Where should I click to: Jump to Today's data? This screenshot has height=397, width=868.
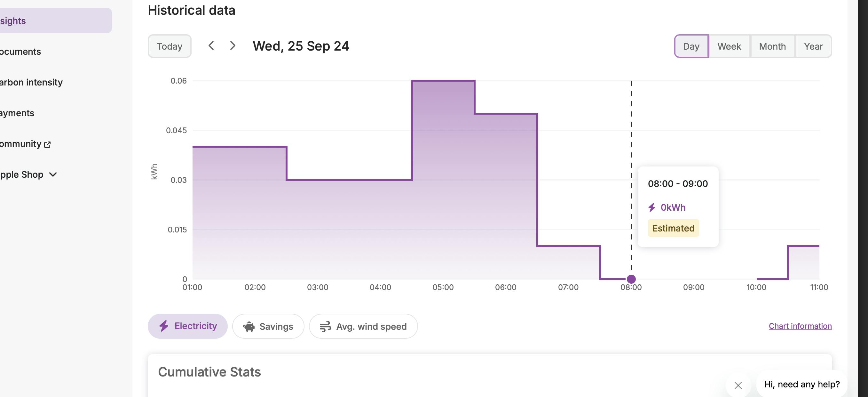170,46
